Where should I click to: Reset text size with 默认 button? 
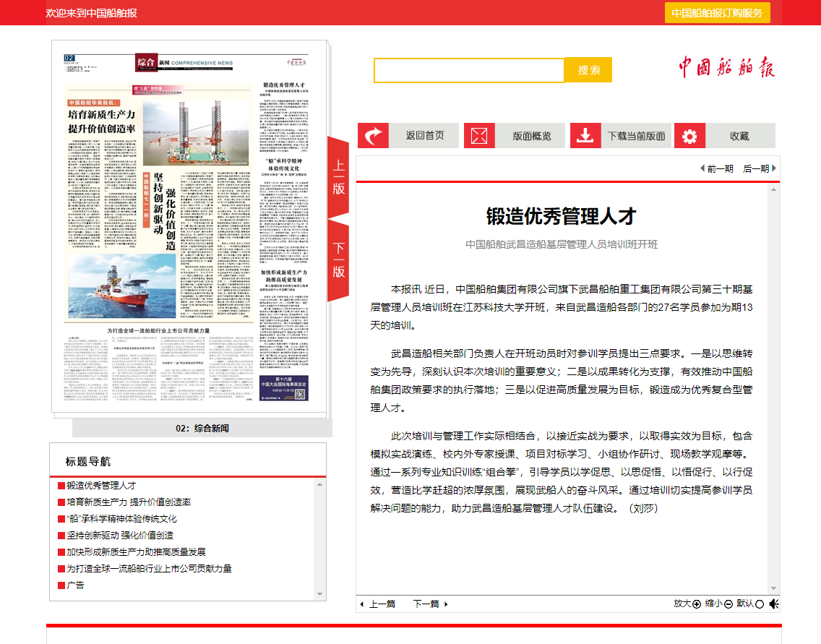pyautogui.click(x=749, y=604)
